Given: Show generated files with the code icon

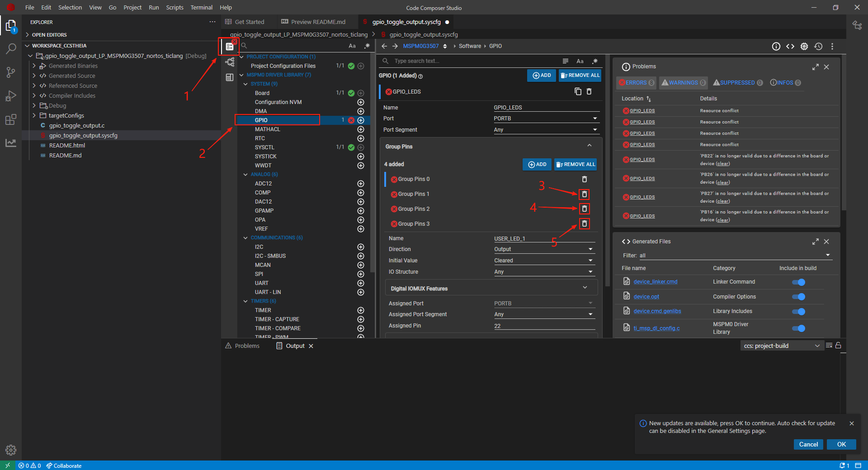Looking at the screenshot, I should tap(790, 46).
